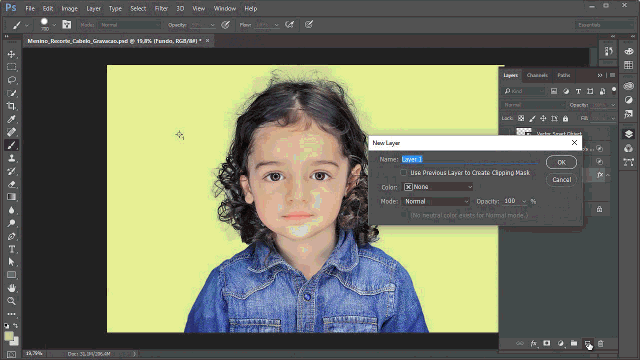Click create new group folder icon
Image resolution: width=640 pixels, height=360 pixels.
[x=574, y=344]
